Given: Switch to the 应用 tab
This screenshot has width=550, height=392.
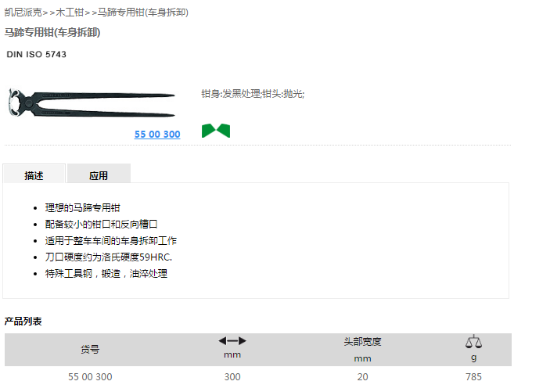Looking at the screenshot, I should click(99, 174).
